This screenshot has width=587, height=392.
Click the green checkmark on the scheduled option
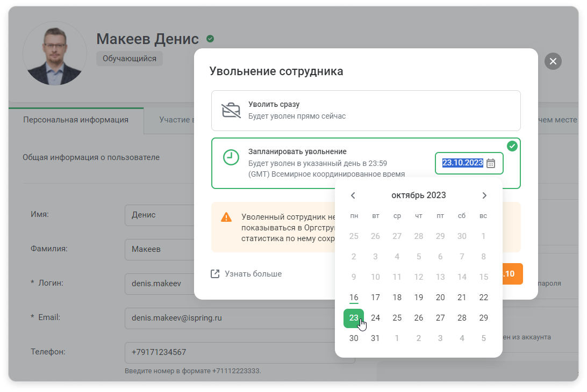[x=512, y=146]
